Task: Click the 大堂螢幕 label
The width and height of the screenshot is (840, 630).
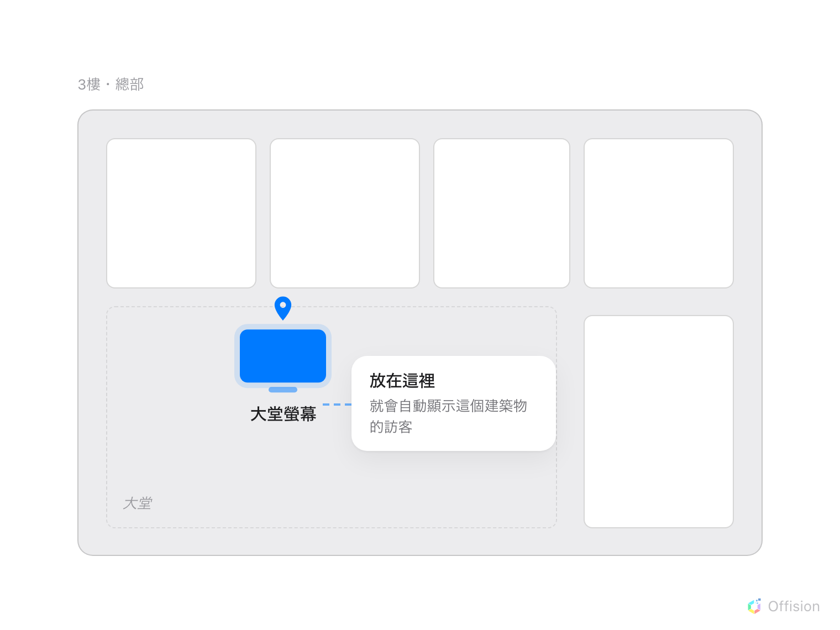Action: click(283, 414)
